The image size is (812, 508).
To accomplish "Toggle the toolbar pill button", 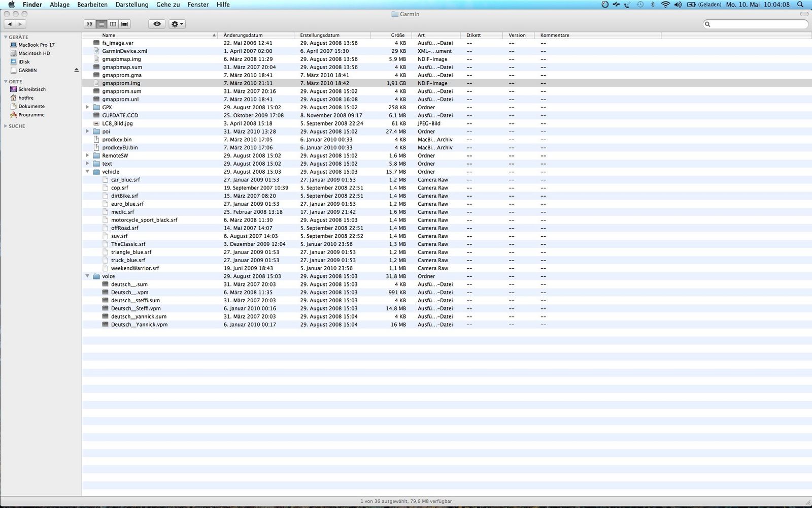I will [803, 14].
